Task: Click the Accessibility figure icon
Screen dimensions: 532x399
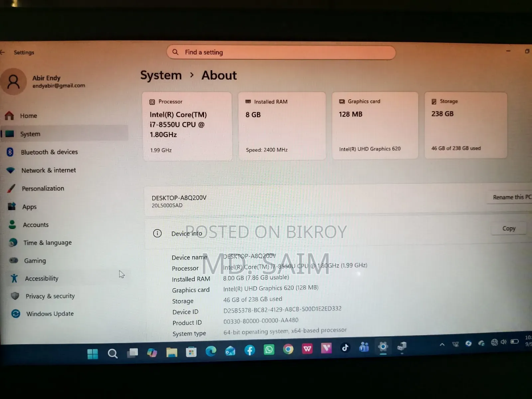Action: click(14, 278)
